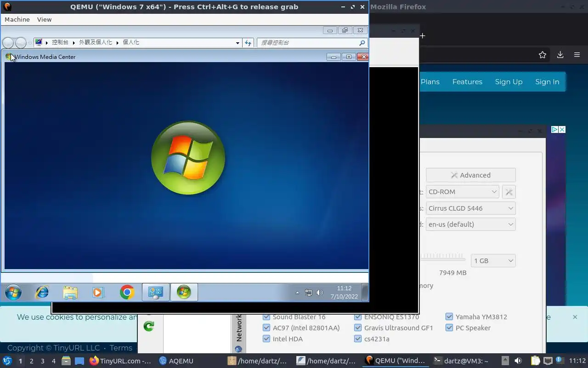Toggle the PC Speaker checkbox
This screenshot has width=588, height=368.
(449, 328)
